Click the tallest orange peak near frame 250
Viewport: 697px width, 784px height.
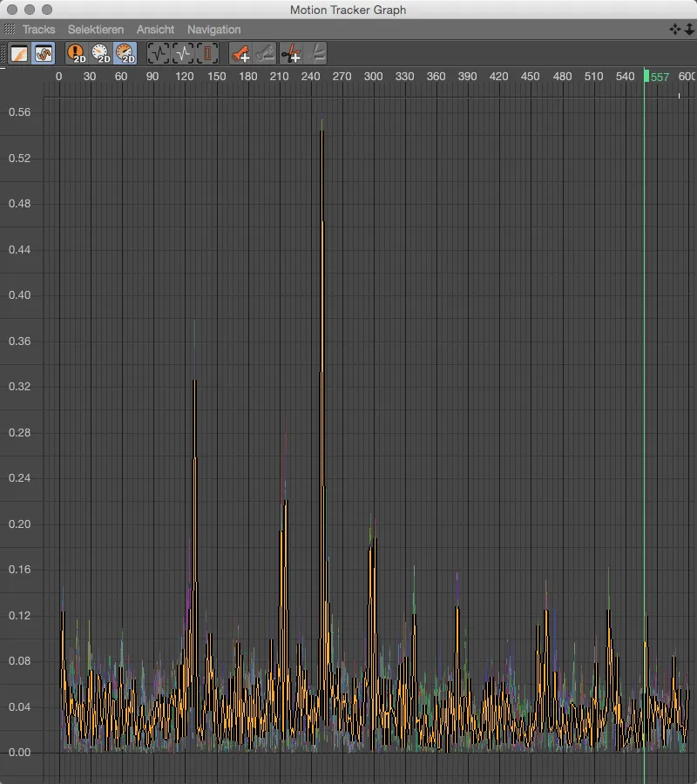322,132
